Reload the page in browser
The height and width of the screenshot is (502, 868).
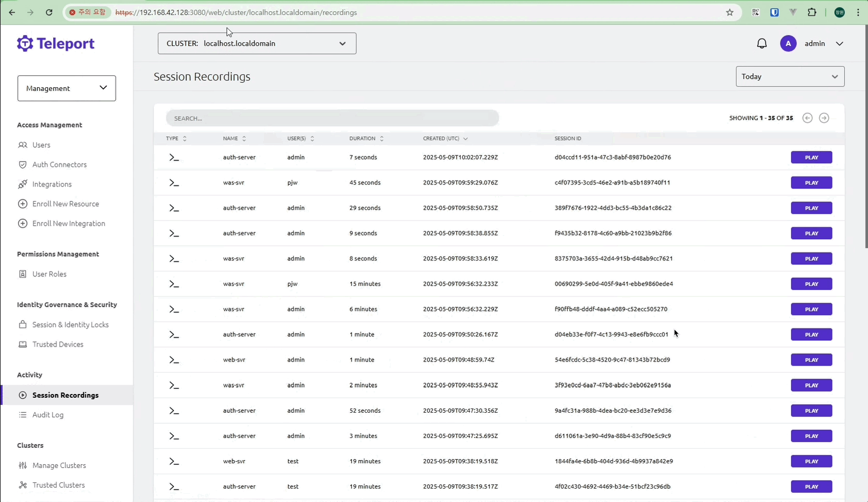tap(49, 12)
